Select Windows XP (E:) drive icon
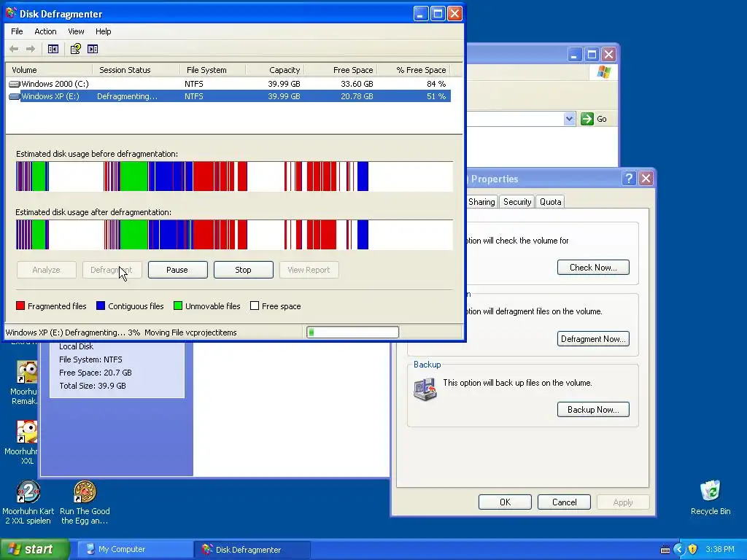747x560 pixels. point(15,96)
